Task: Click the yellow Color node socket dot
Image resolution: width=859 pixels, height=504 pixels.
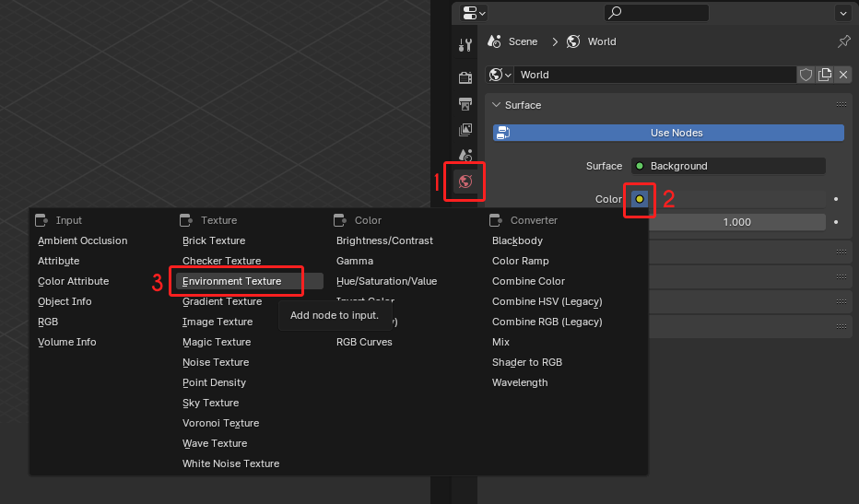Action: [640, 198]
